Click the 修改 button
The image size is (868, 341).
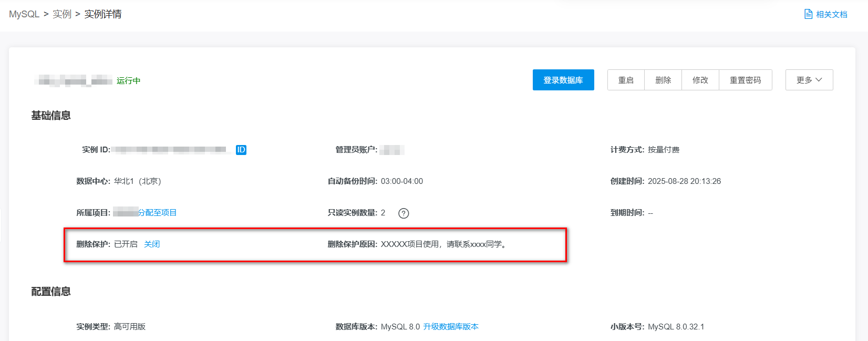[x=700, y=80]
